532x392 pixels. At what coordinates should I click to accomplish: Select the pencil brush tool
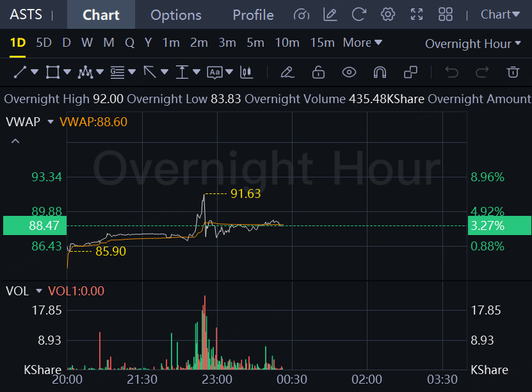pos(287,72)
